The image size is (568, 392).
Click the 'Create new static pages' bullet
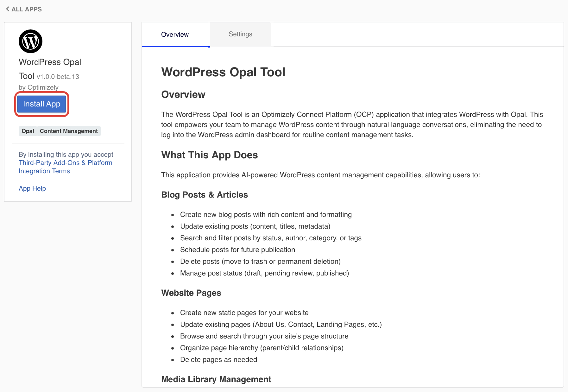click(x=244, y=313)
